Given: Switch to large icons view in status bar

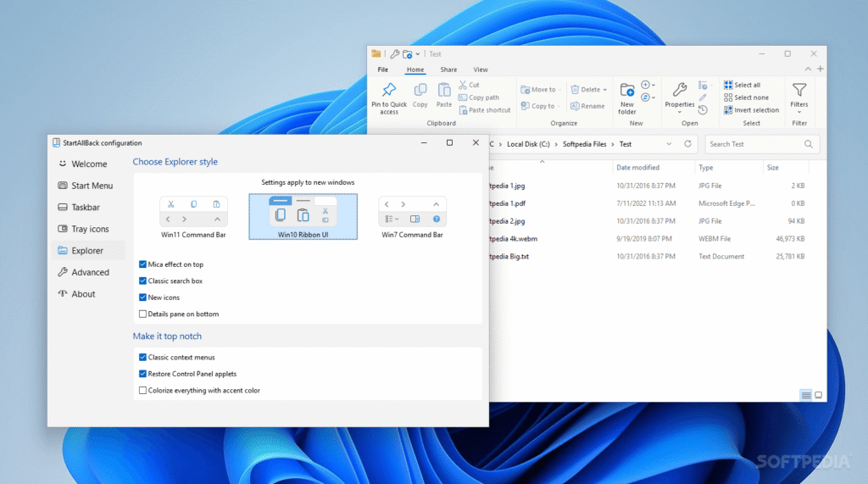Looking at the screenshot, I should coord(818,395).
